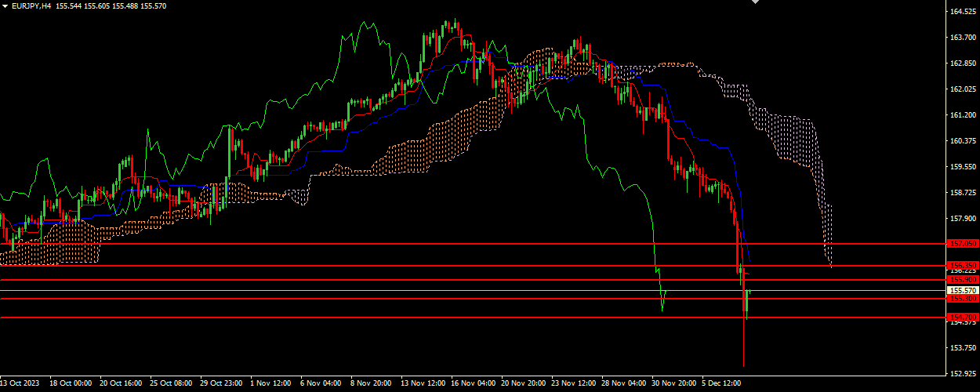The image size is (980, 392).
Task: Click the 16 Nov 04:00 time label
Action: [x=474, y=384]
